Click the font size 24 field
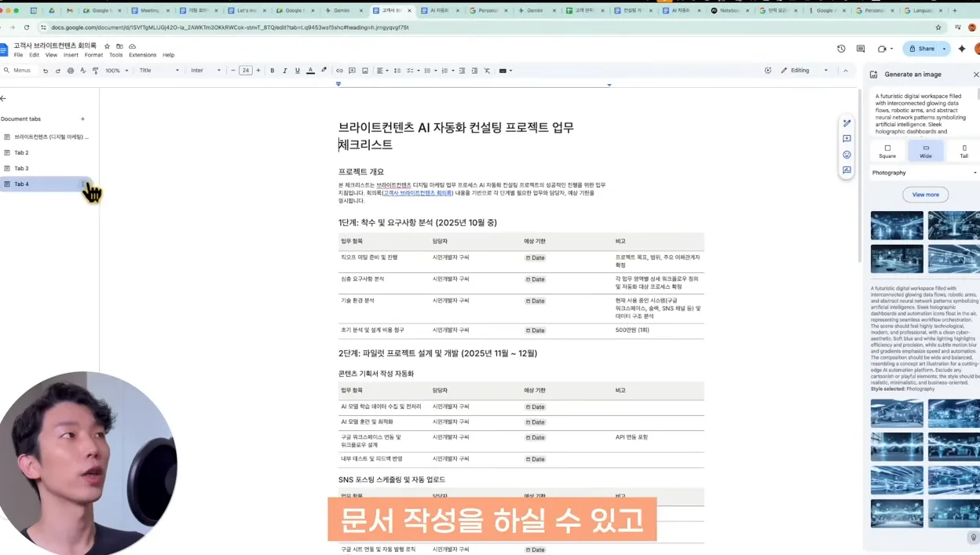This screenshot has height=555, width=980. click(x=246, y=71)
